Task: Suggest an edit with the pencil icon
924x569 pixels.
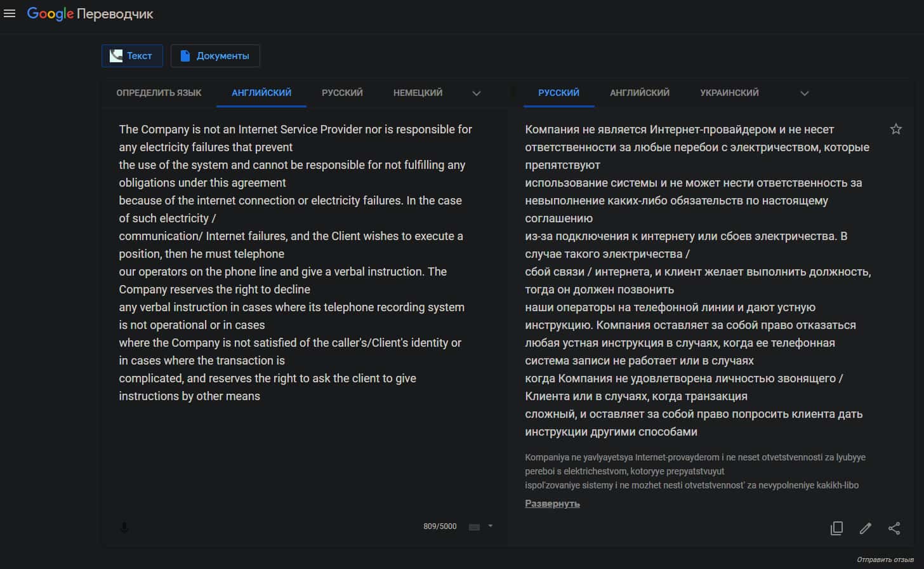Action: point(865,528)
